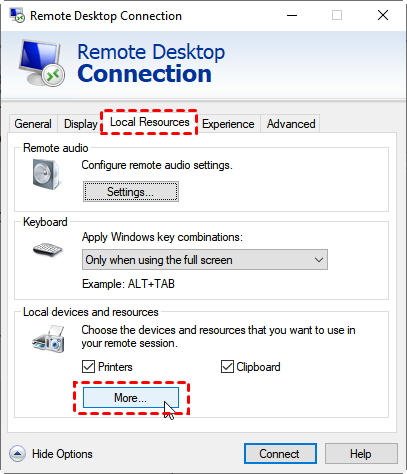Click the printer and camera devices icon
The width and height of the screenshot is (407, 474).
tap(49, 339)
